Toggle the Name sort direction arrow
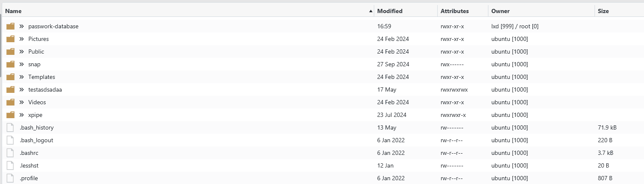Image resolution: width=644 pixels, height=184 pixels. 371,11
